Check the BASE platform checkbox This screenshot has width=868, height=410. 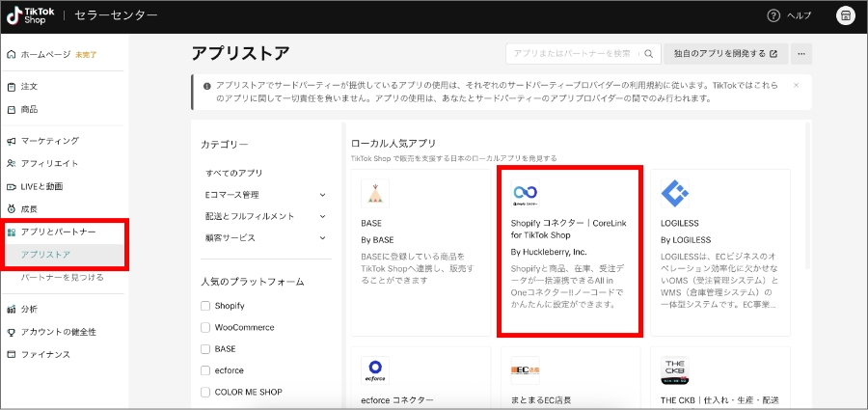click(205, 349)
